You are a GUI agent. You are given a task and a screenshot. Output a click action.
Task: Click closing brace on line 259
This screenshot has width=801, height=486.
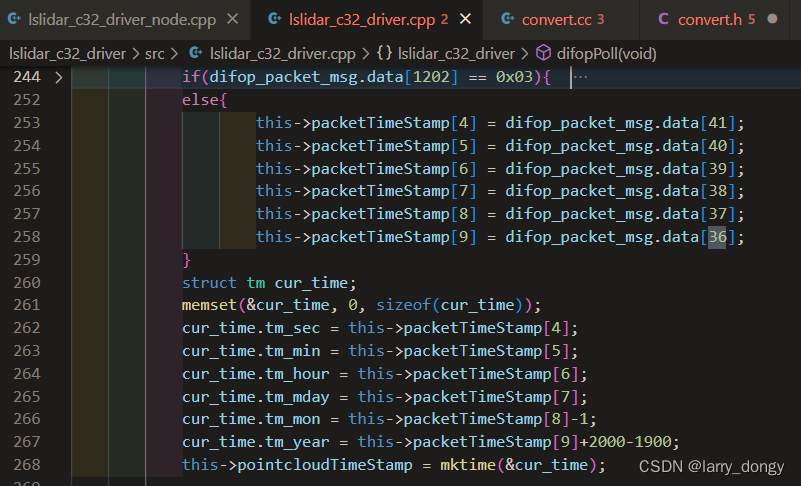pyautogui.click(x=186, y=260)
